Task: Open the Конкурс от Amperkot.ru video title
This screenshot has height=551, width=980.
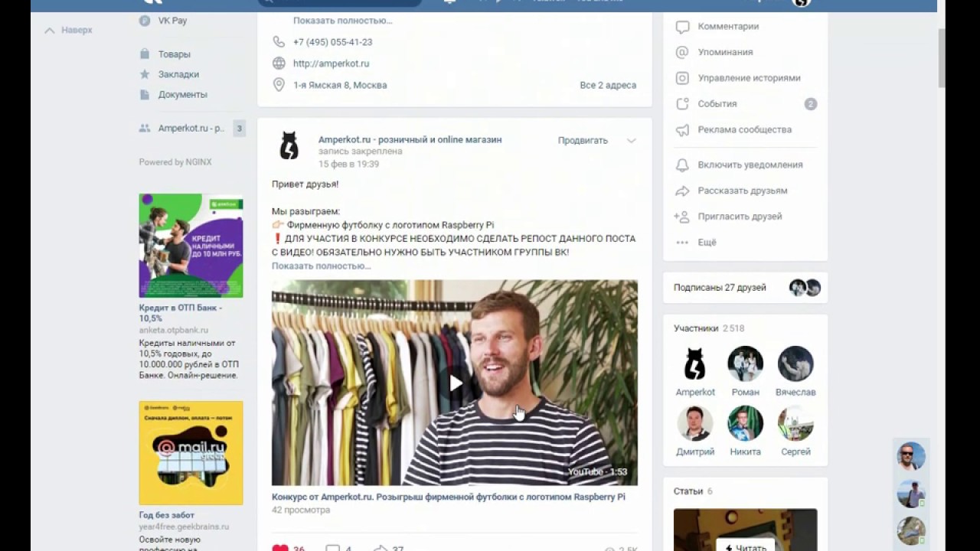Action: click(448, 497)
